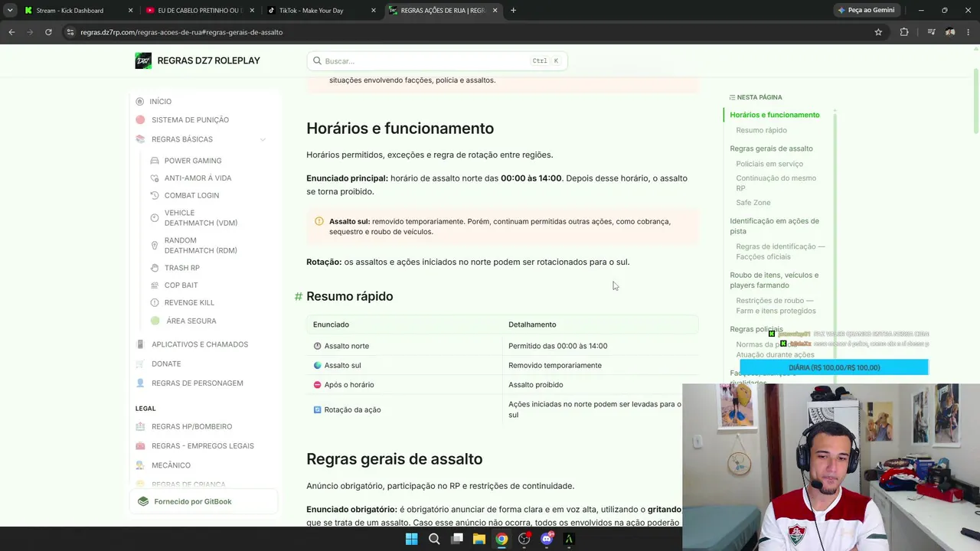Open Task View from the taskbar

456,539
